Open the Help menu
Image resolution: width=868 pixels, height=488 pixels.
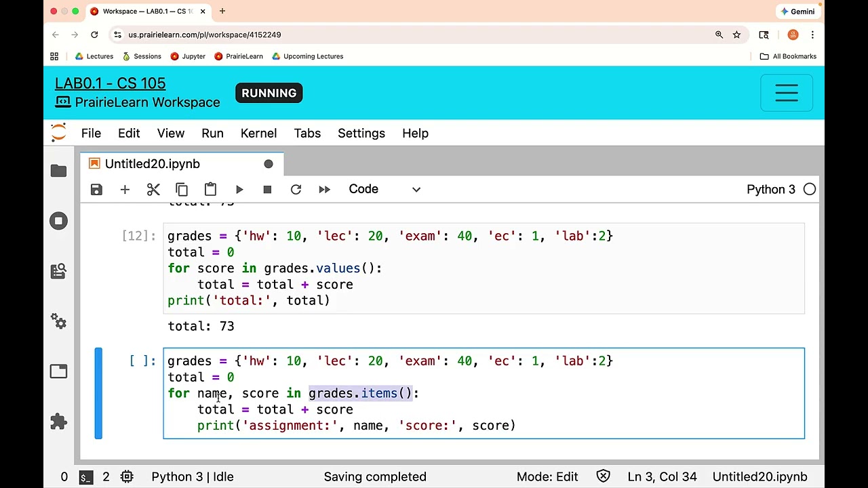(x=415, y=134)
